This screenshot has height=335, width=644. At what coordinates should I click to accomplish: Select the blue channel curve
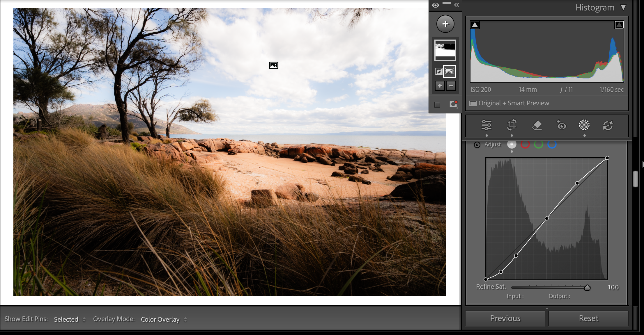click(x=552, y=144)
